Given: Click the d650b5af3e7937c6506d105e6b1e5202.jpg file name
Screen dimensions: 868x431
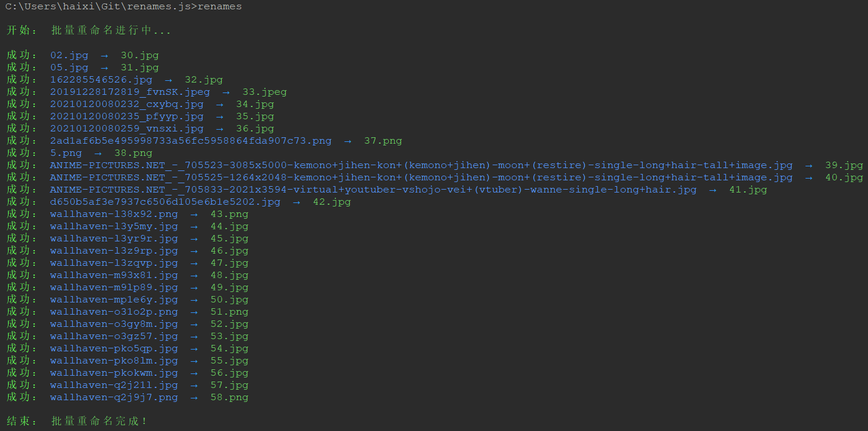Looking at the screenshot, I should [x=165, y=202].
